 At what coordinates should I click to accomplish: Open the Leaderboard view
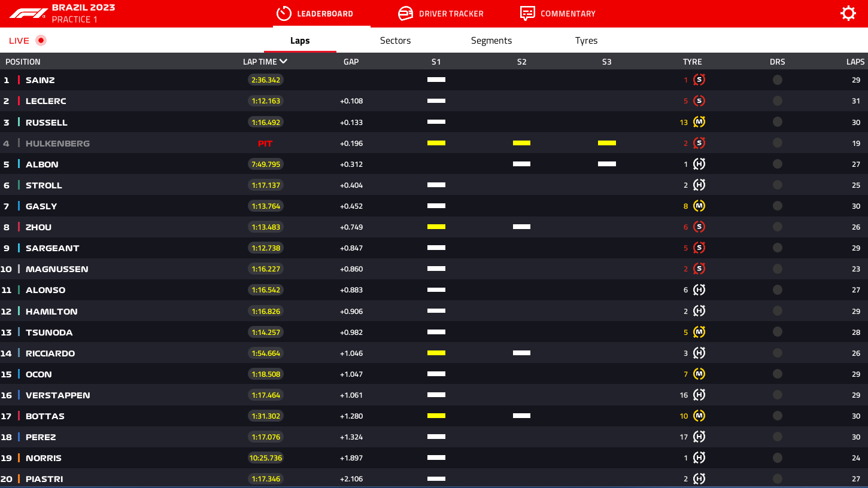pos(321,13)
